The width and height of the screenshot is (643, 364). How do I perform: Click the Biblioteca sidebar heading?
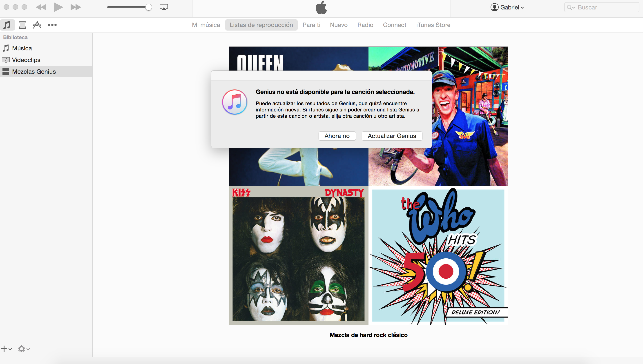point(15,37)
